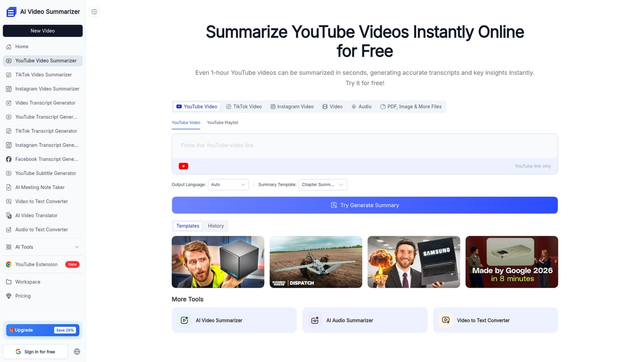Screen dimensions: 644x362
Task: Open the Samsung laptop video thumbnail
Action: [x=414, y=262]
